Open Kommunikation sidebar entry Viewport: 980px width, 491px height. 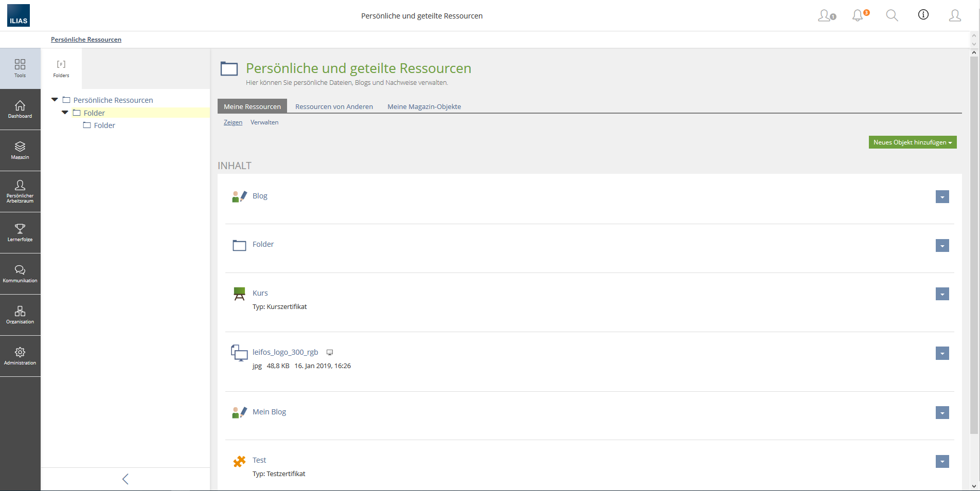[x=20, y=274]
